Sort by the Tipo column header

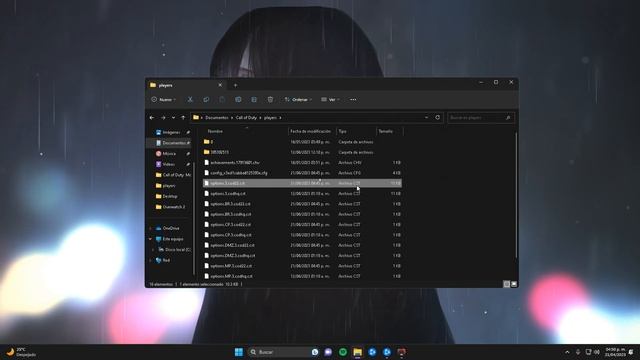342,131
